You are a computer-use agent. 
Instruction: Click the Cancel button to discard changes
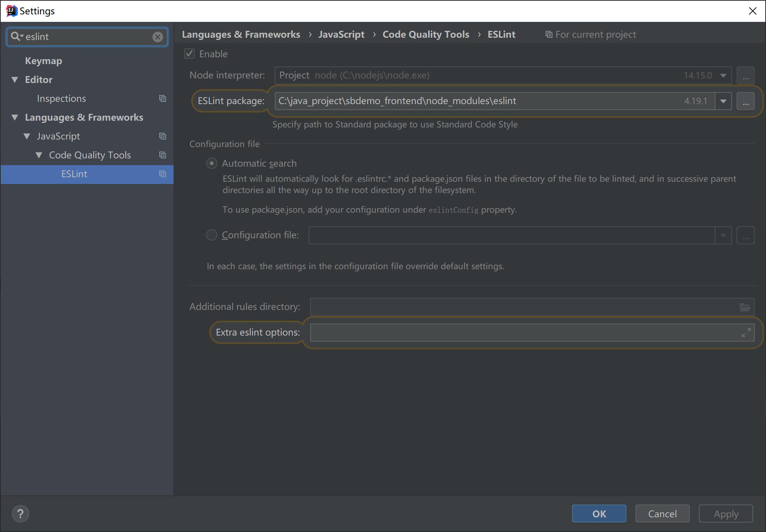point(663,512)
